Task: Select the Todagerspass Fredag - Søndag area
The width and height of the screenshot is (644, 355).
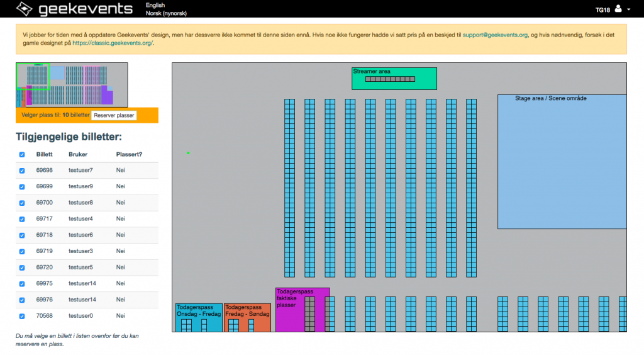Action: [247, 312]
